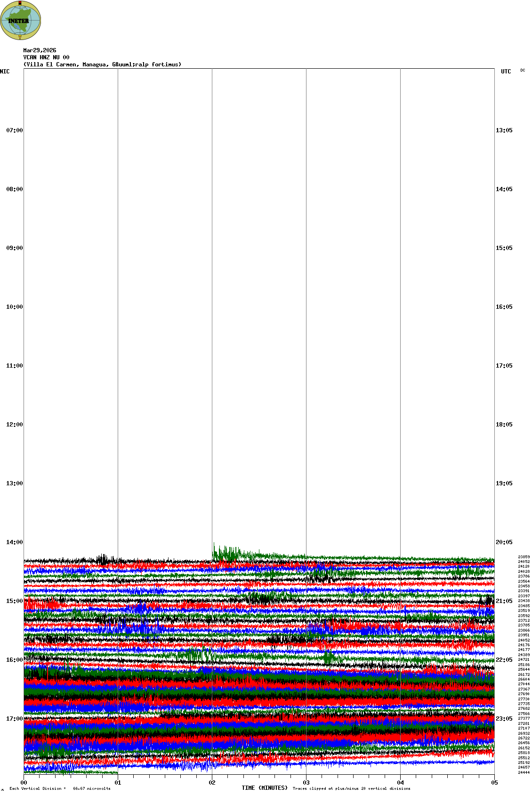
Task: Click the large green seismic burst trace
Action: 227,553
